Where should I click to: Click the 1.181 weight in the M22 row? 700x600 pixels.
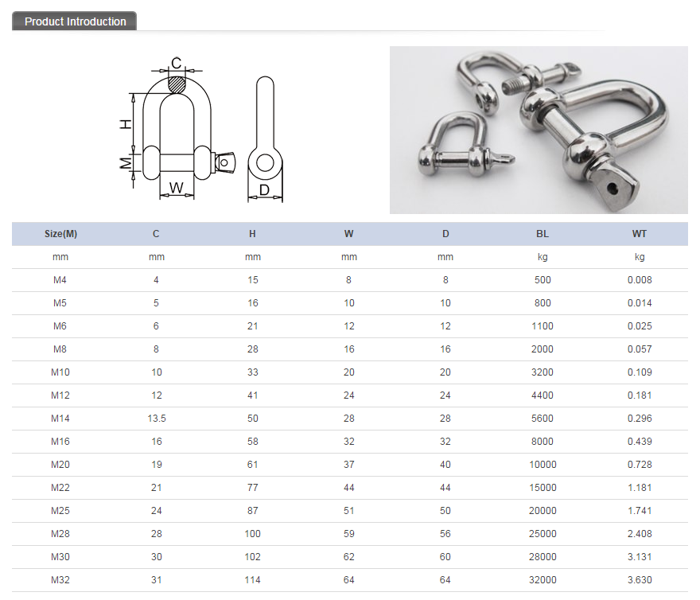click(x=640, y=488)
